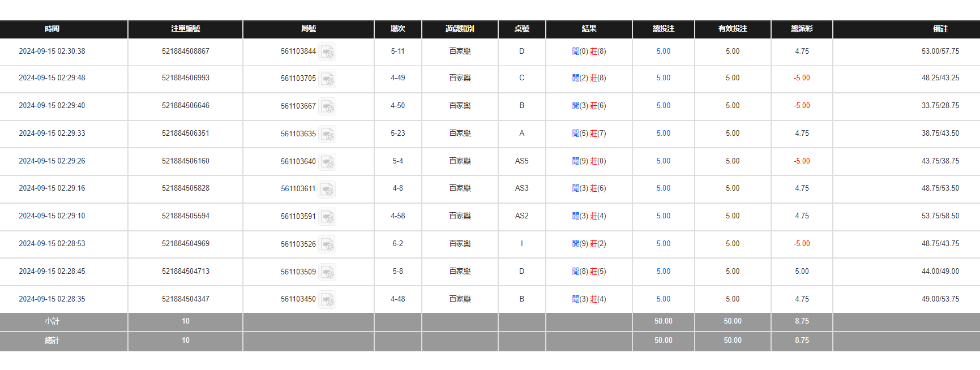Open the 5.00 bet link for order 521884506351
The image size is (980, 370).
(663, 134)
